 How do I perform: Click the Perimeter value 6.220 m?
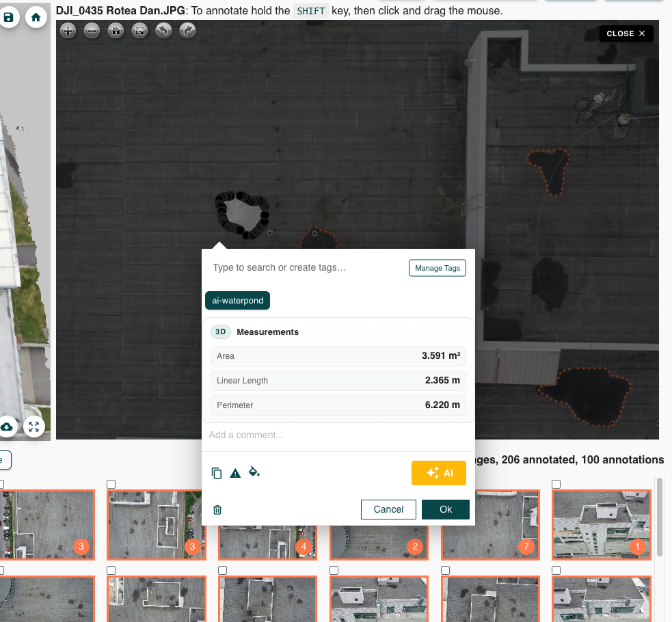tap(442, 405)
